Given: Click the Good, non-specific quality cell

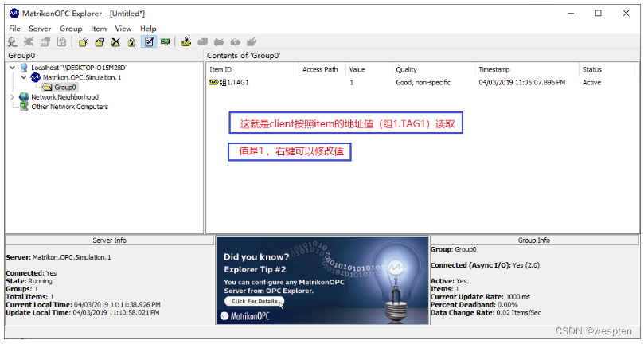Looking at the screenshot, I should pos(423,82).
